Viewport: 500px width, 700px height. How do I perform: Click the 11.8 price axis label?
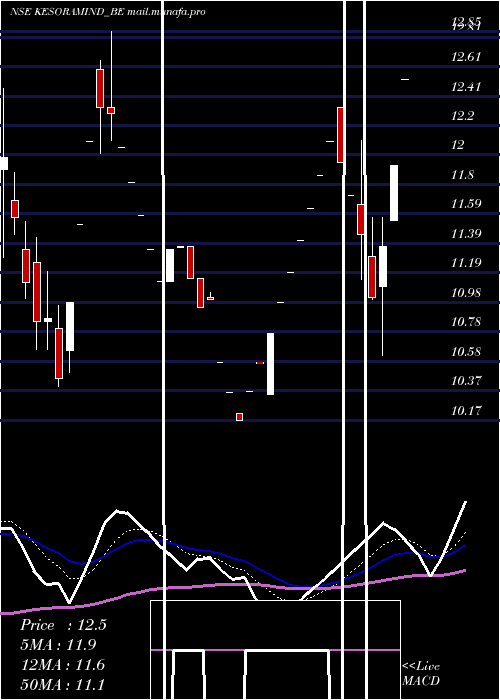point(462,175)
